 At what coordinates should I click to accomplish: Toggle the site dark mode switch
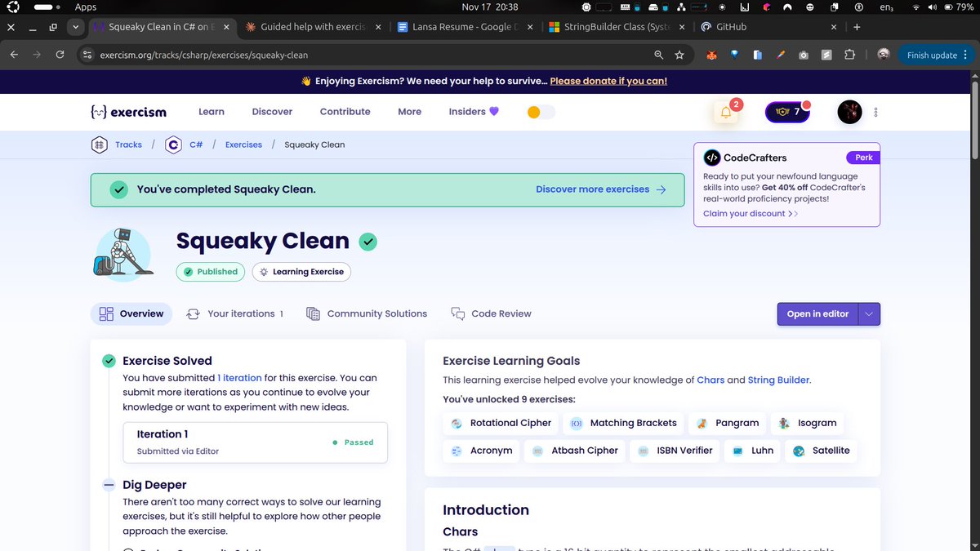pyautogui.click(x=540, y=112)
